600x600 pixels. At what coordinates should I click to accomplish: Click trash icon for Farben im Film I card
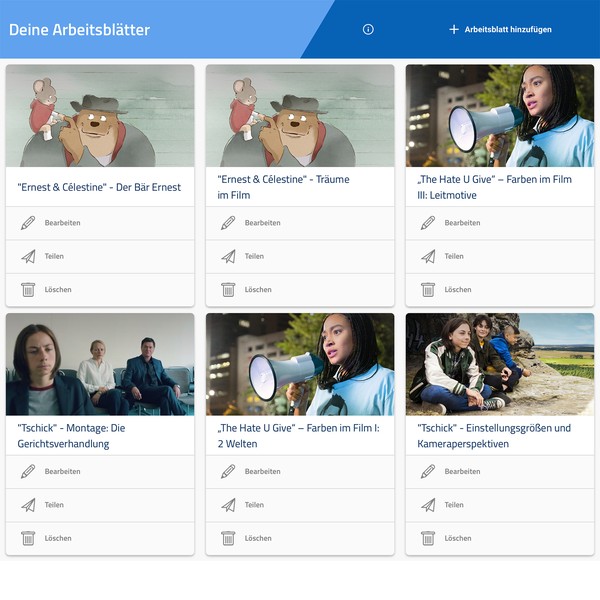click(228, 538)
